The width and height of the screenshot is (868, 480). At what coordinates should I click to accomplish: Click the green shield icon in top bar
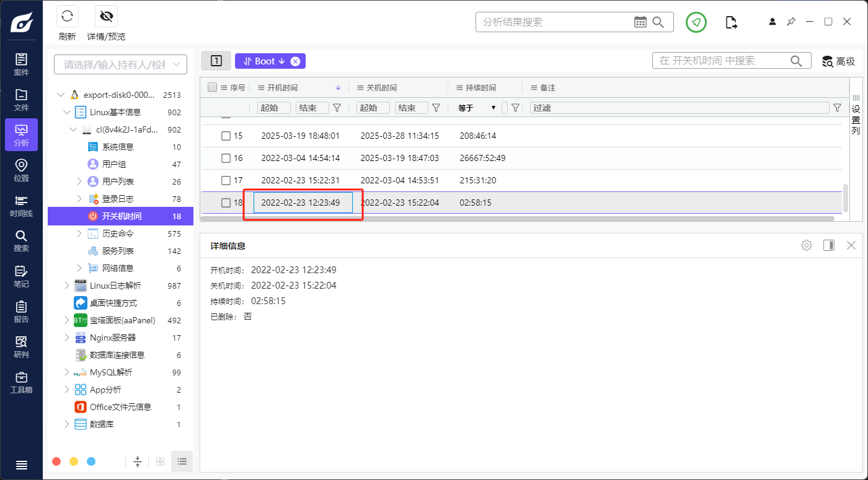tap(696, 22)
